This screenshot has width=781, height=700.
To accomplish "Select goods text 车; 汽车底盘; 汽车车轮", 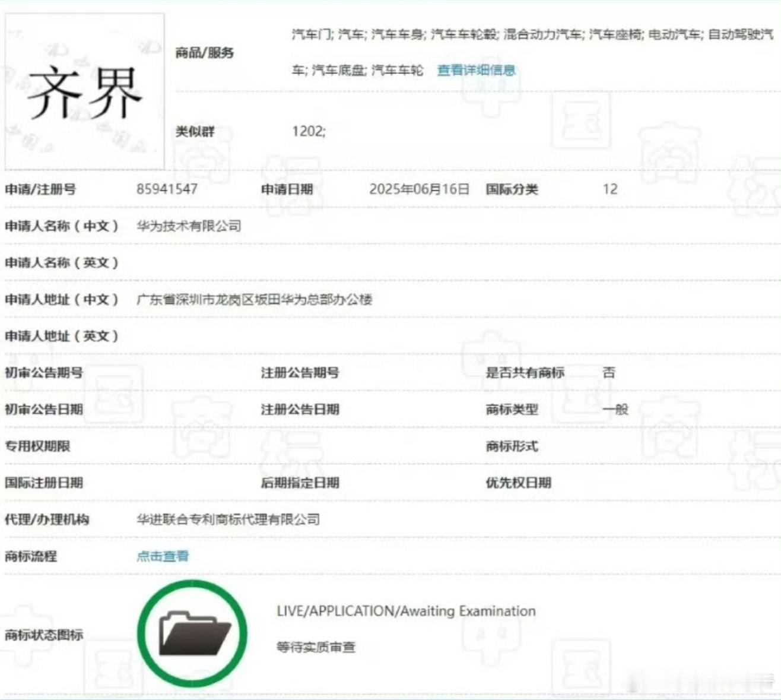I will click(x=358, y=70).
